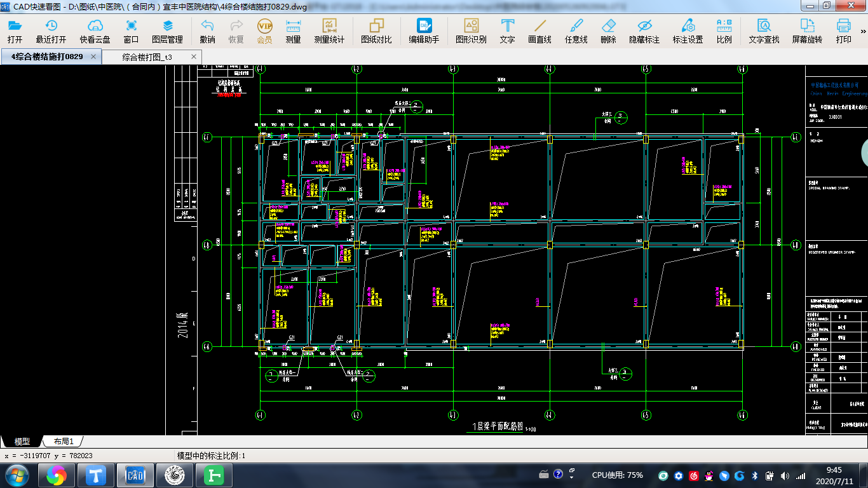Click the on-screen keyboard tray icon
Viewport: 868px width, 488px height.
544,474
